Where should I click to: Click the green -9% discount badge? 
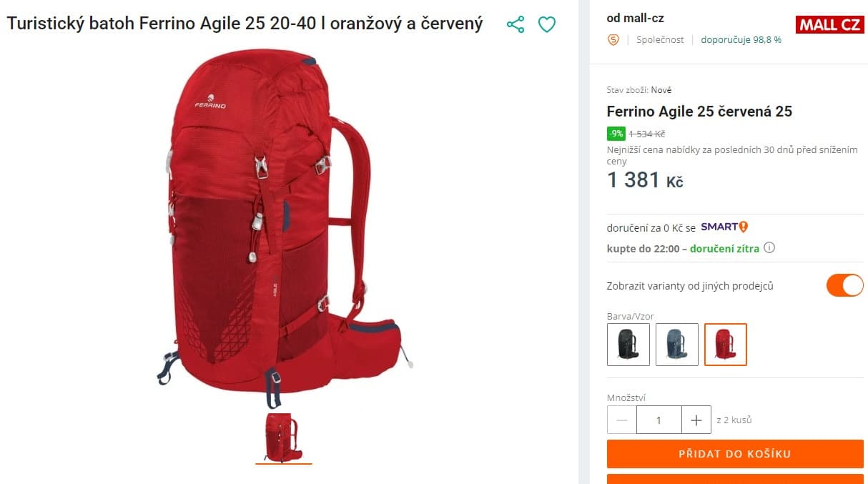coord(616,134)
